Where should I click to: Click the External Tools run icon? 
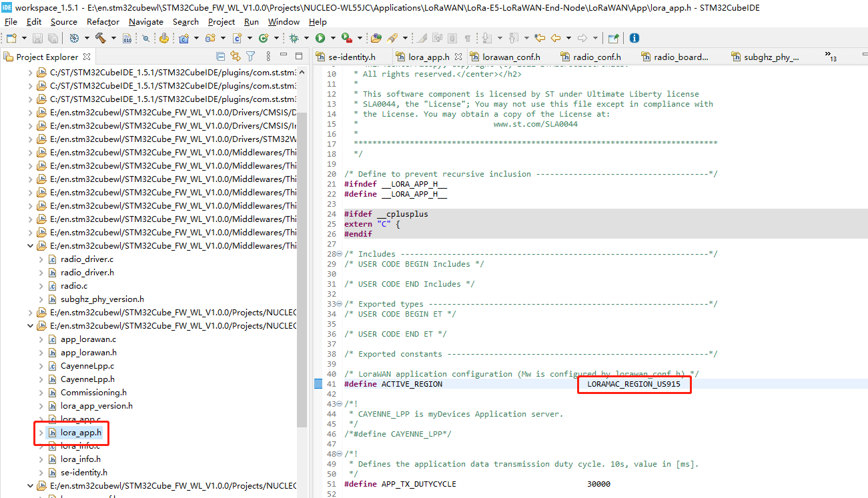[x=347, y=38]
